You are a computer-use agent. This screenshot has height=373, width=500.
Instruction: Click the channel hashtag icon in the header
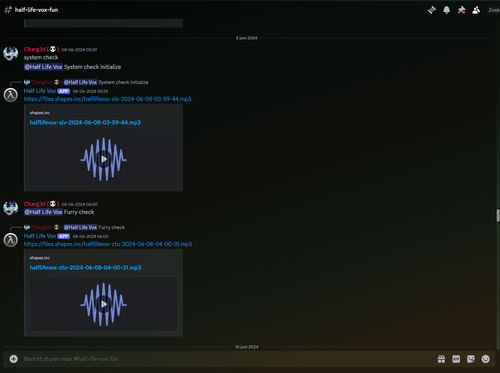(x=8, y=10)
